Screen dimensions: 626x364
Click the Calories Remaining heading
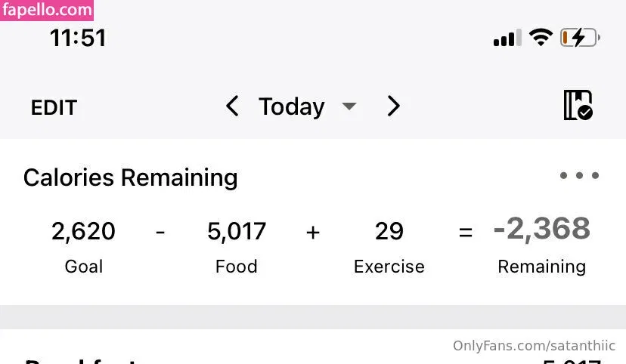[x=130, y=177]
